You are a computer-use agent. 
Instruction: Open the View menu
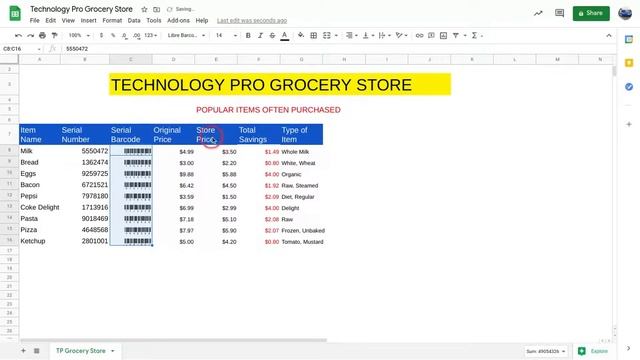click(x=68, y=20)
